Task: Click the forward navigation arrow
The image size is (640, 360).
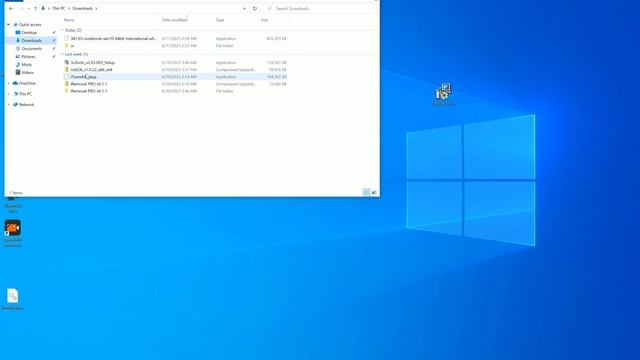Action: [21, 9]
